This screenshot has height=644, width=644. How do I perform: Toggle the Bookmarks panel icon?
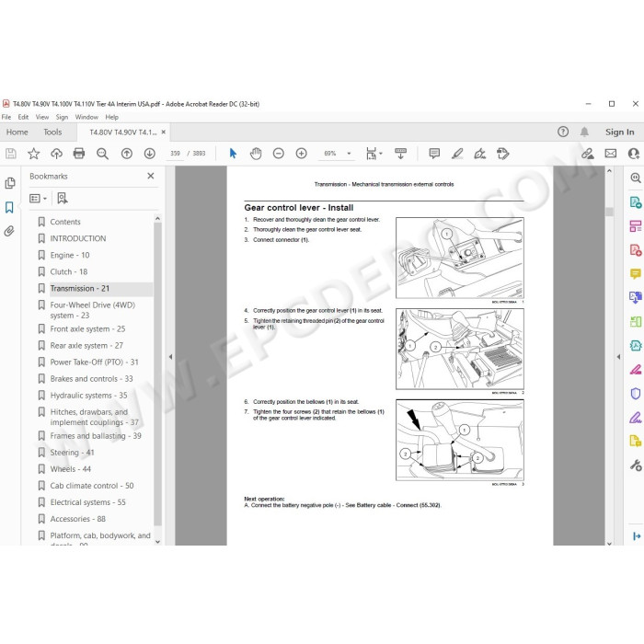pos(9,207)
